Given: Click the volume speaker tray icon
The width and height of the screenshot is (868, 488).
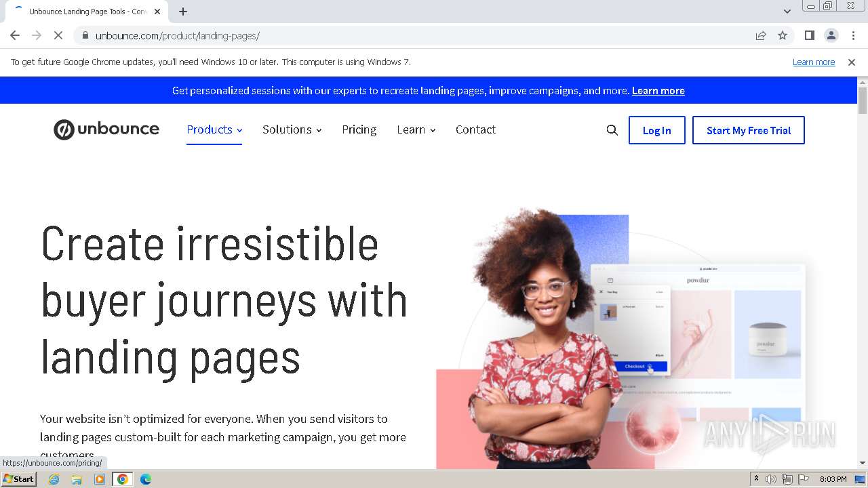Looking at the screenshot, I should [771, 479].
